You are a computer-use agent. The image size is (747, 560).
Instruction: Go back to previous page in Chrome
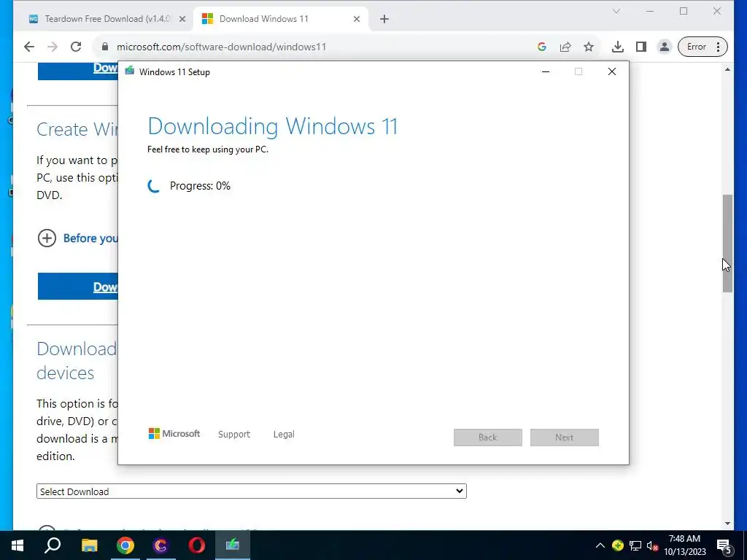coord(29,47)
